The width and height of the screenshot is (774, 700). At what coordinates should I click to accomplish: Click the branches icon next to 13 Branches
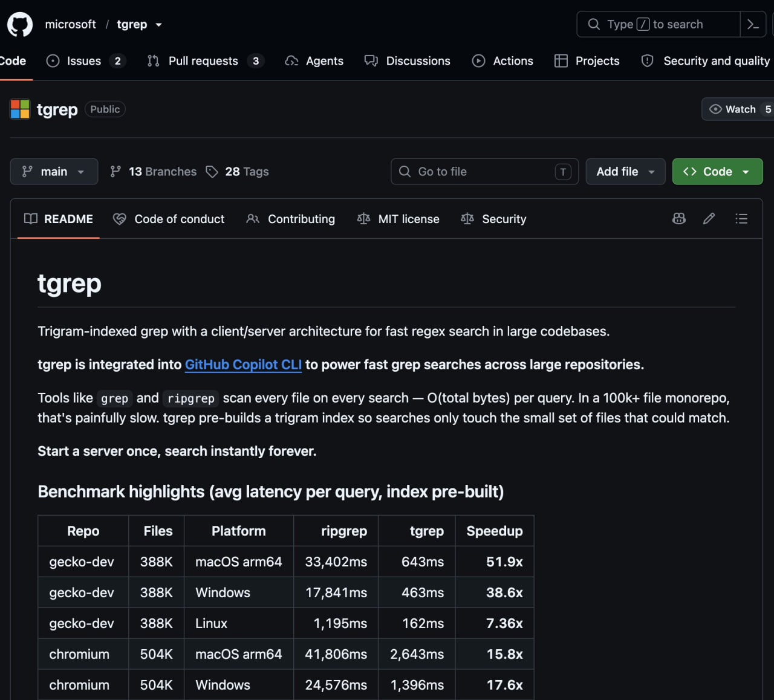pyautogui.click(x=115, y=172)
